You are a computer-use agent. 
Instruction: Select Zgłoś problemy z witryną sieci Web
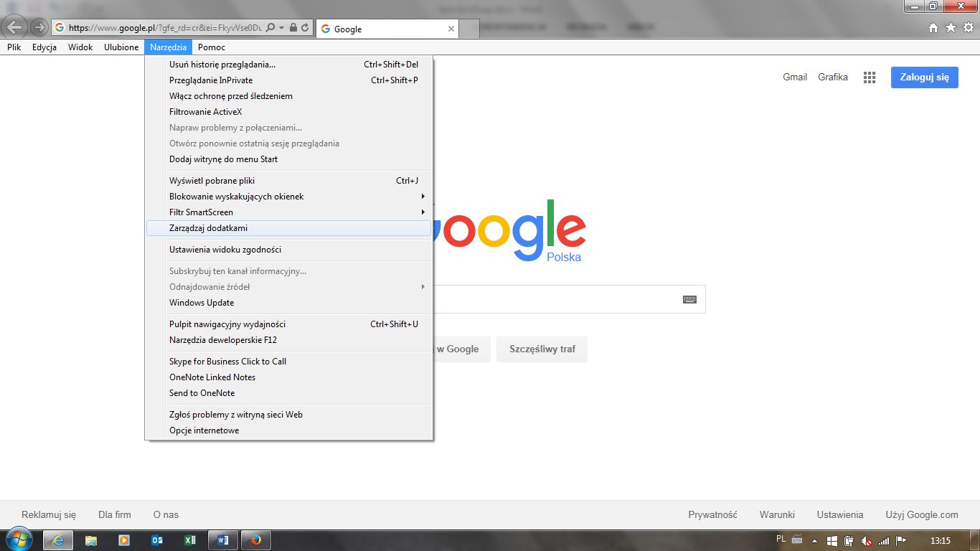(x=288, y=415)
